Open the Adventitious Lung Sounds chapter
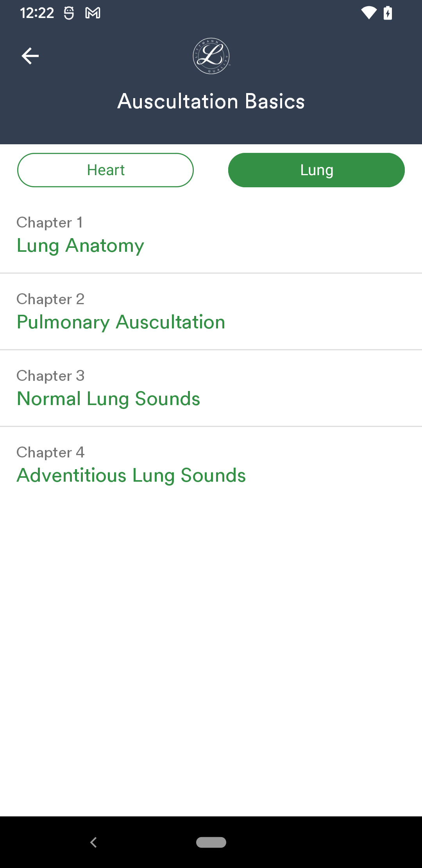 pos(211,465)
